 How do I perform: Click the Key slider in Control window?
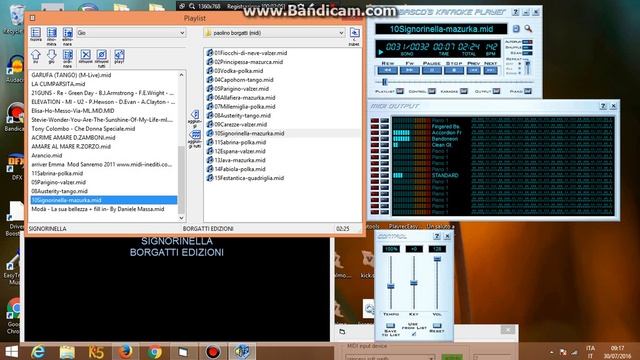pyautogui.click(x=413, y=282)
